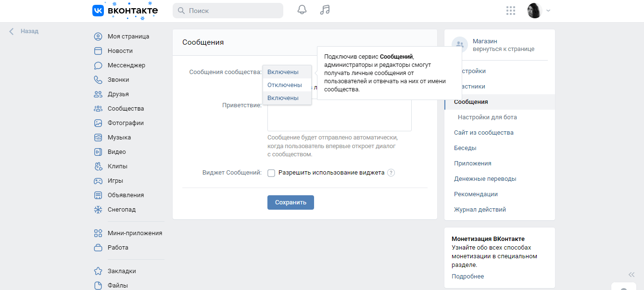This screenshot has height=290, width=644.
Task: Click the Магазин community avatar
Action: click(460, 45)
